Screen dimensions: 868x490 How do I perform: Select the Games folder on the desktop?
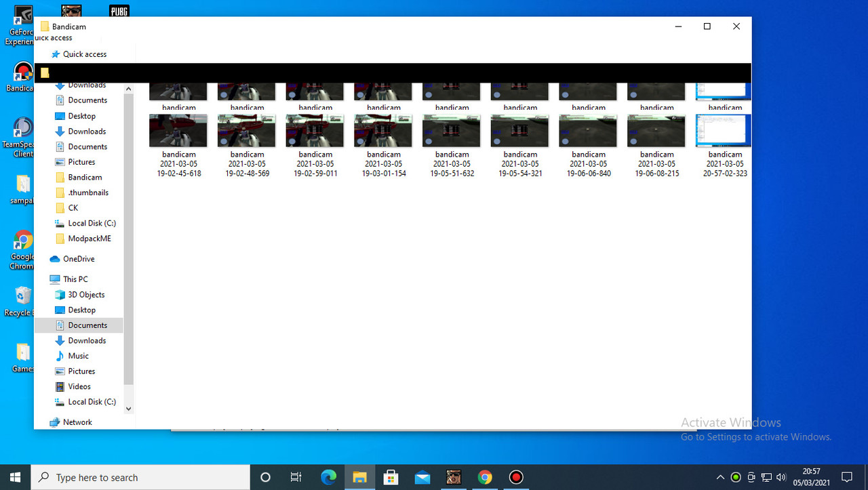tap(22, 358)
